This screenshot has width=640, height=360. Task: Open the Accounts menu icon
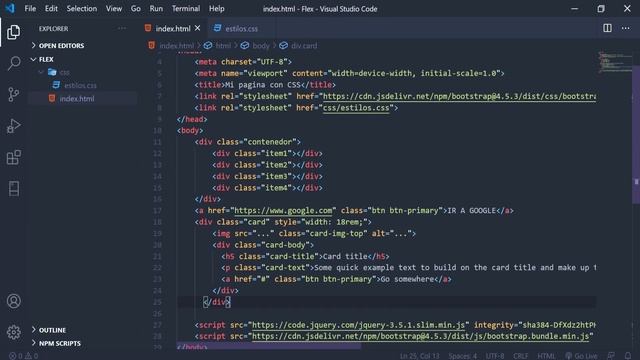tap(13, 301)
